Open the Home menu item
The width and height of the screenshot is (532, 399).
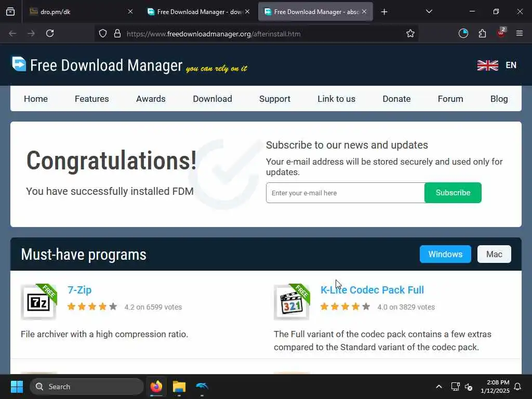coord(36,99)
